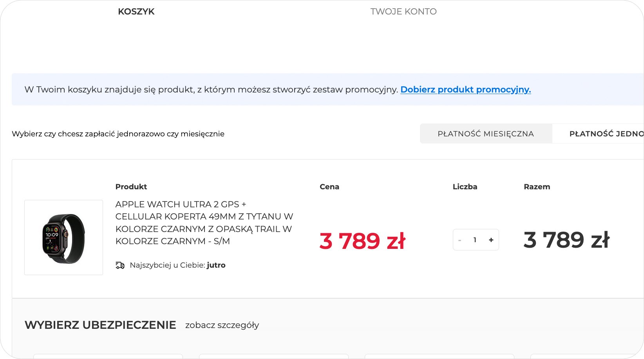Click the delivery truck icon

coord(120,265)
